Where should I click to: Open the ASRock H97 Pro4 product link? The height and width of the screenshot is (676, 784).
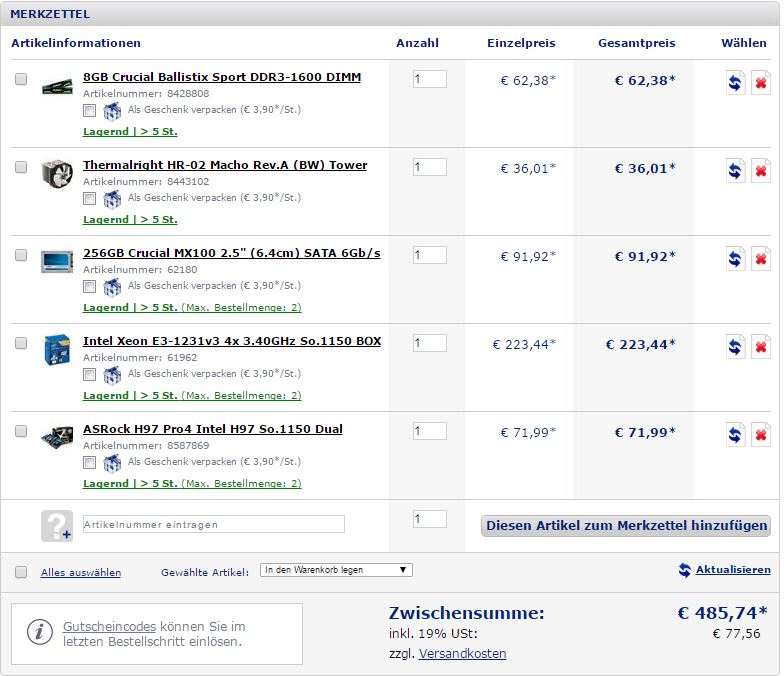[x=213, y=429]
